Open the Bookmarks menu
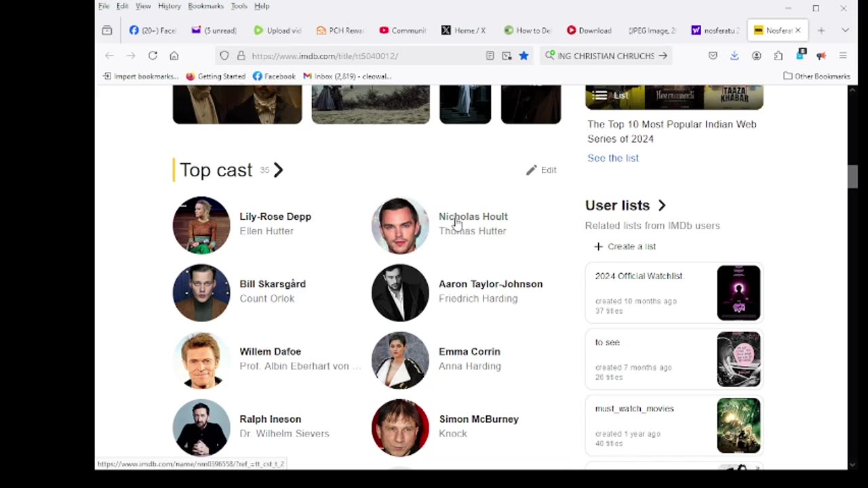This screenshot has width=868, height=488. pyautogui.click(x=205, y=6)
